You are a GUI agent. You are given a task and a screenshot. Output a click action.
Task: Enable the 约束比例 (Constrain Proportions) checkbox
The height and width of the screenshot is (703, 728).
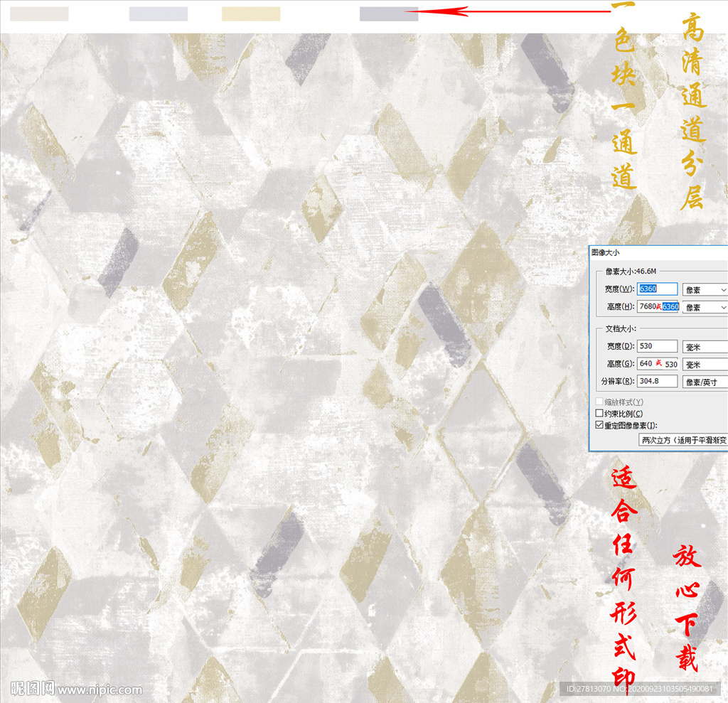coord(599,413)
